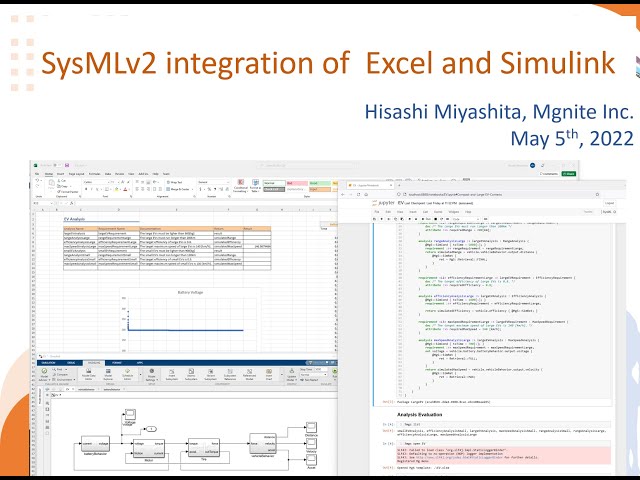This screenshot has height=480, width=640.
Task: Toggle Bold in the Excel Font group
Action: 86,189
